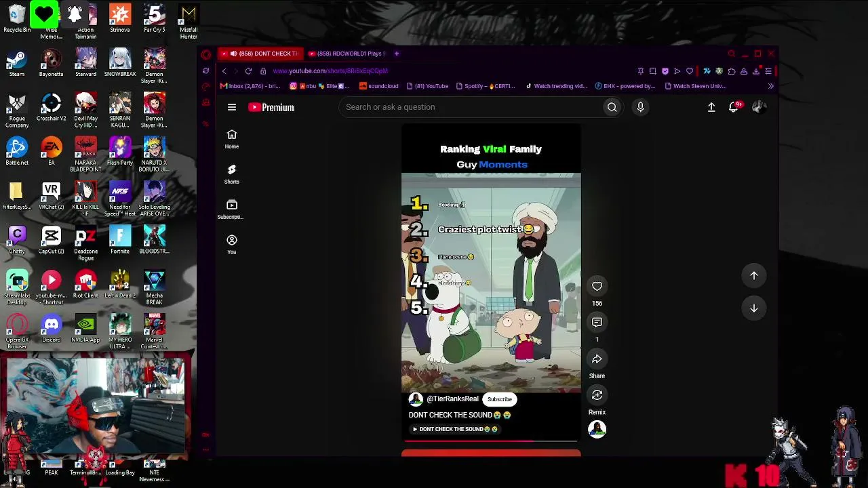Remix this Short
The width and height of the screenshot is (868, 488).
pos(597,395)
